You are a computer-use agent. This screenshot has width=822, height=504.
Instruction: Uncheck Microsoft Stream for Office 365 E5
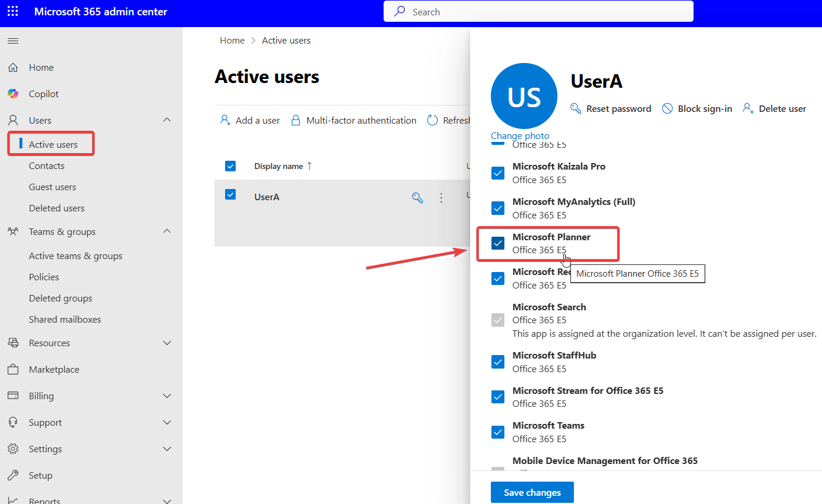coord(498,397)
